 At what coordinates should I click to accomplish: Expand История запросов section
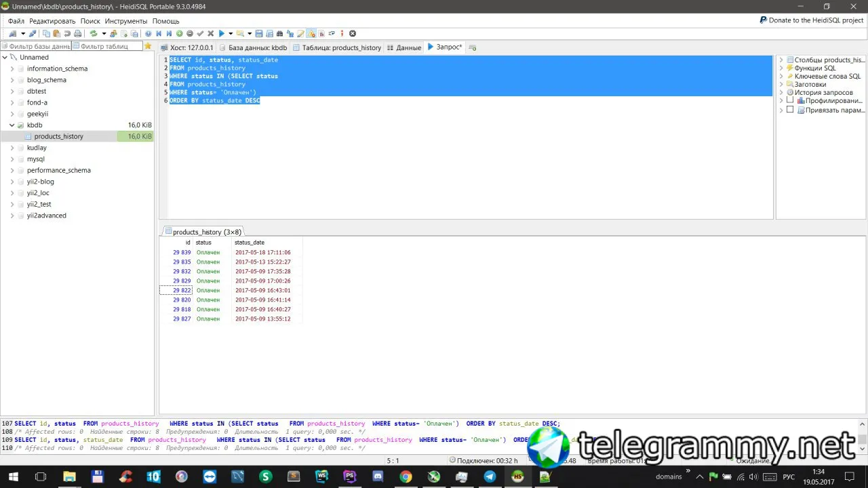pos(781,92)
